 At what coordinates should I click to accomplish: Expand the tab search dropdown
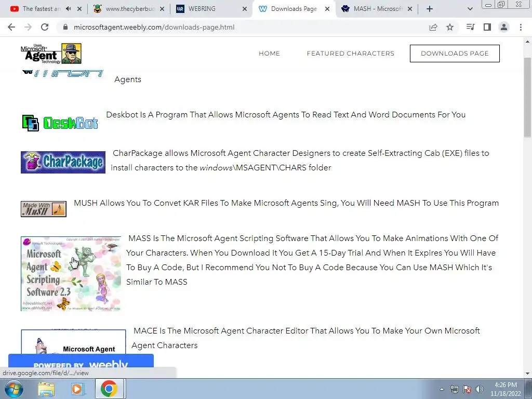[470, 9]
